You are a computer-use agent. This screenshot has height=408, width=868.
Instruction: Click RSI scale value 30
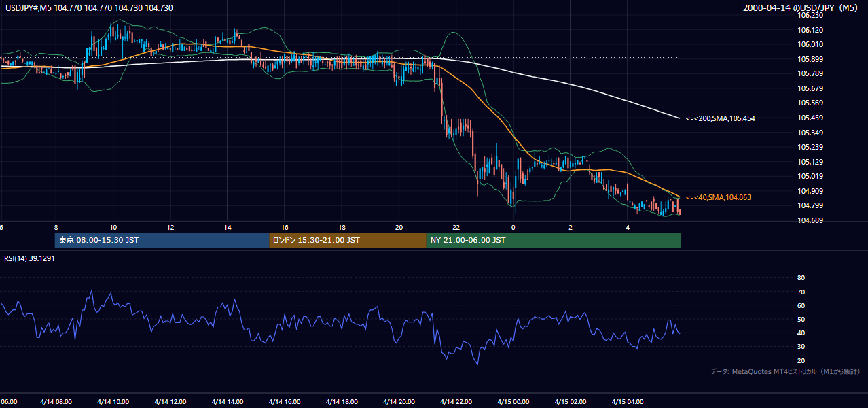tap(801, 347)
